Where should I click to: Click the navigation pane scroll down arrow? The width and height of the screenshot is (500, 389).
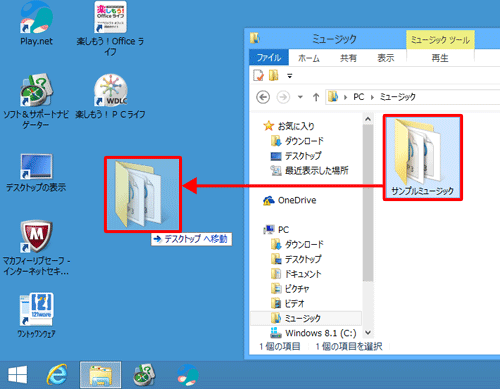click(x=368, y=332)
